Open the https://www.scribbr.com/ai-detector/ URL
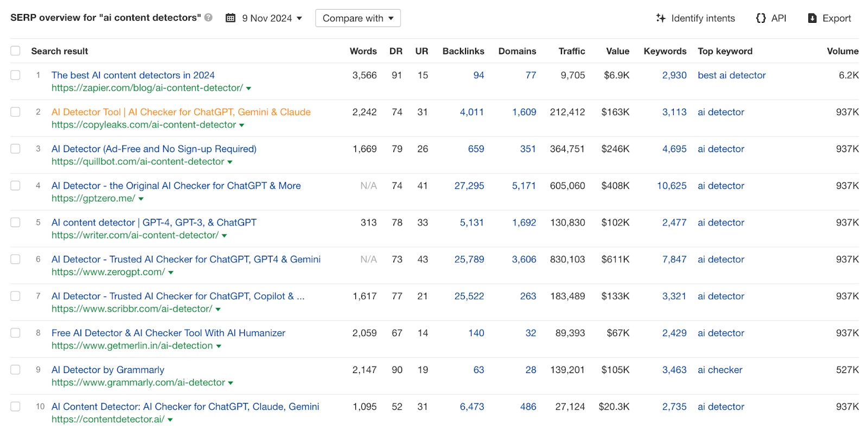This screenshot has height=430, width=868. (x=132, y=309)
